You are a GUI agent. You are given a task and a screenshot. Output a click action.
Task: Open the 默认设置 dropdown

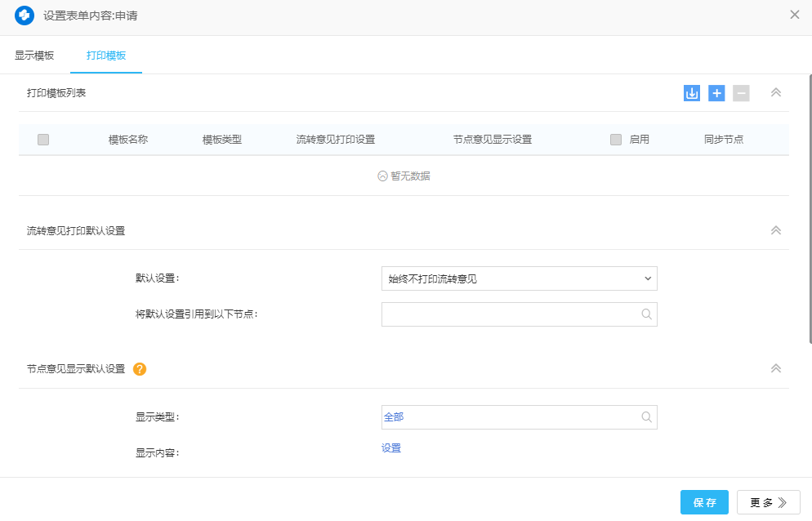pyautogui.click(x=519, y=278)
